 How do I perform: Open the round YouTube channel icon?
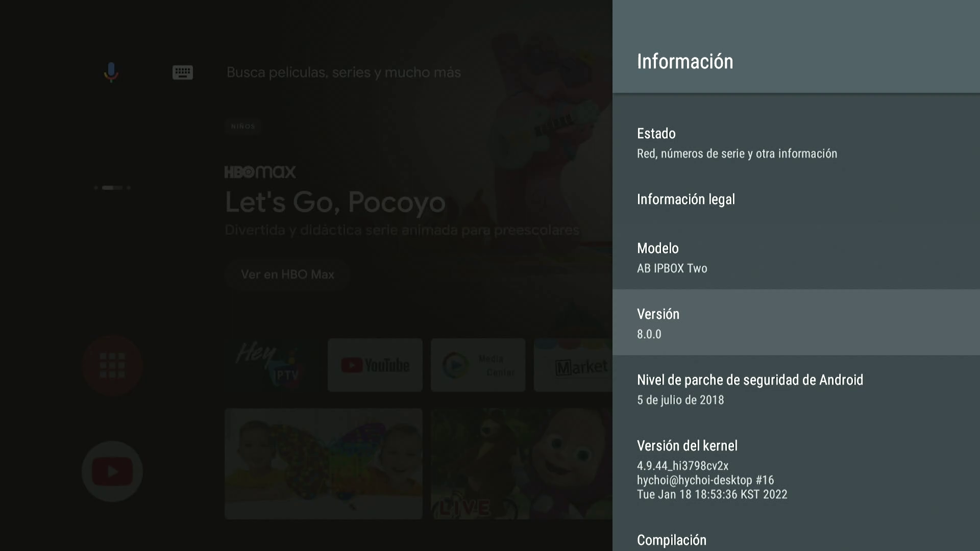[112, 471]
